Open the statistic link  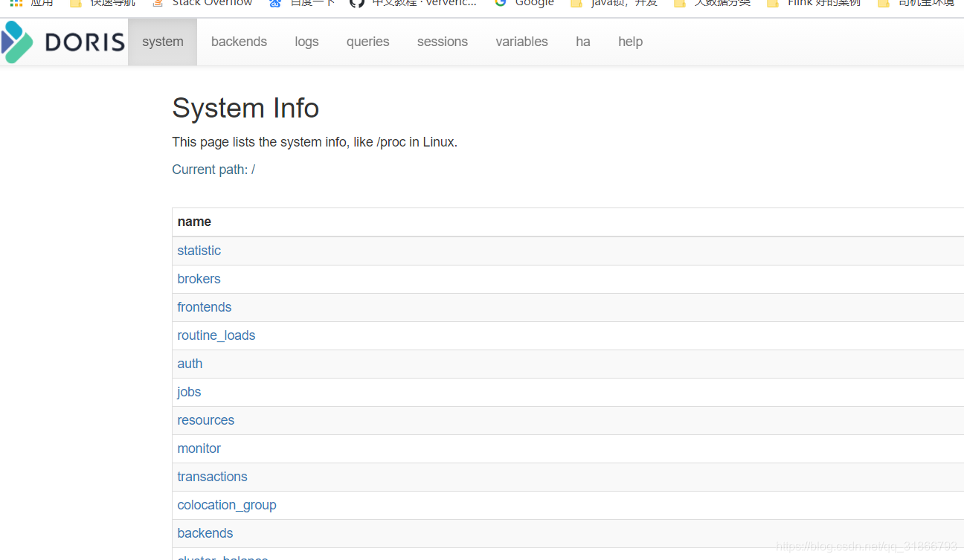pyautogui.click(x=199, y=251)
